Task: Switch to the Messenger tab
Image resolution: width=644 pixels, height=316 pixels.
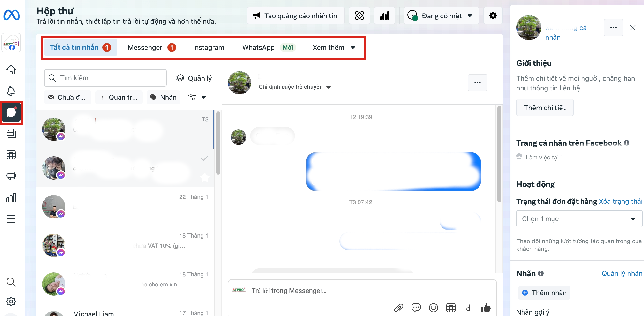Action: 152,47
